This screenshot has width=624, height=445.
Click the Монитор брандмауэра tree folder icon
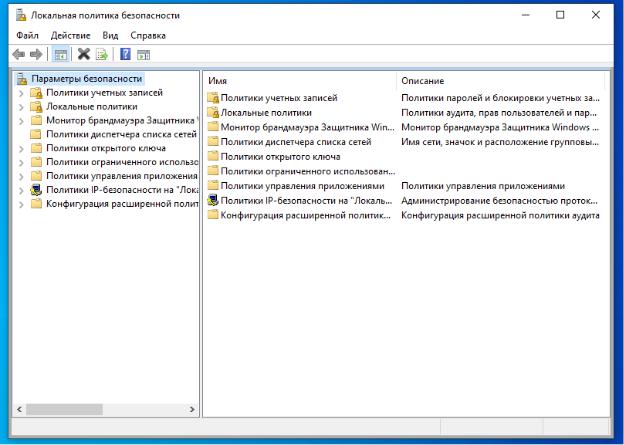[x=36, y=120]
